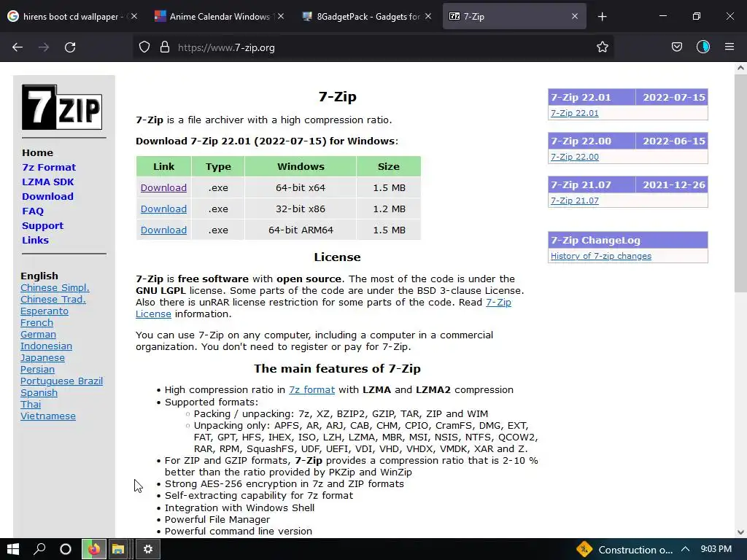Viewport: 747px width, 560px height.
Task: Open History of 7-zip changes link
Action: 601,256
